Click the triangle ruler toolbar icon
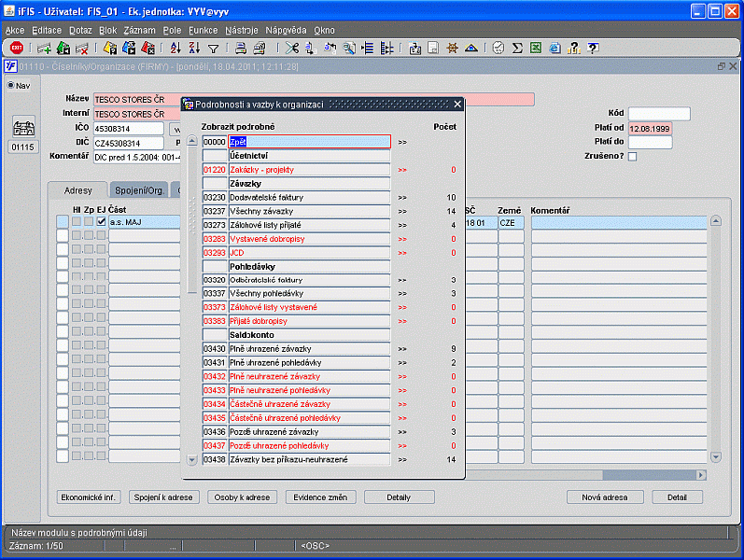The image size is (744, 560). (x=471, y=48)
